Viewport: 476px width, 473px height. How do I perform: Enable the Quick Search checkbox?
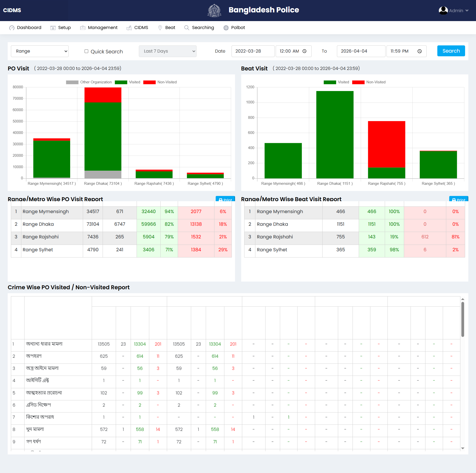[x=86, y=51]
